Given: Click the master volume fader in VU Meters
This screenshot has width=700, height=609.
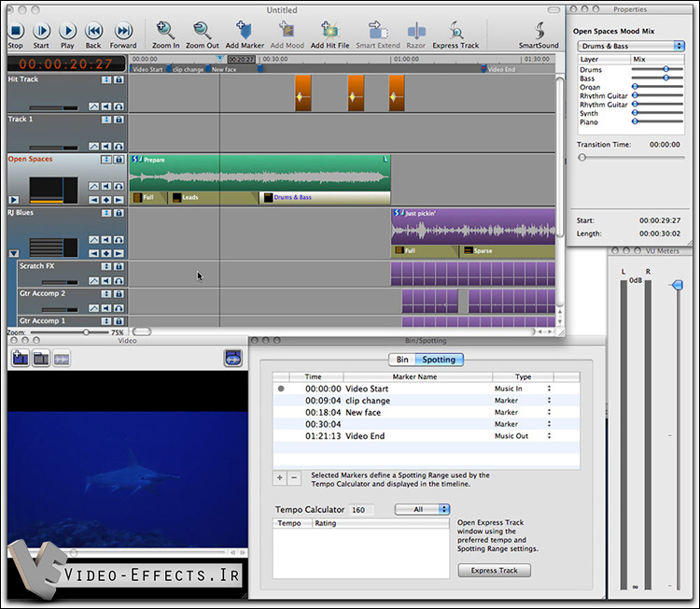Looking at the screenshot, I should click(678, 285).
